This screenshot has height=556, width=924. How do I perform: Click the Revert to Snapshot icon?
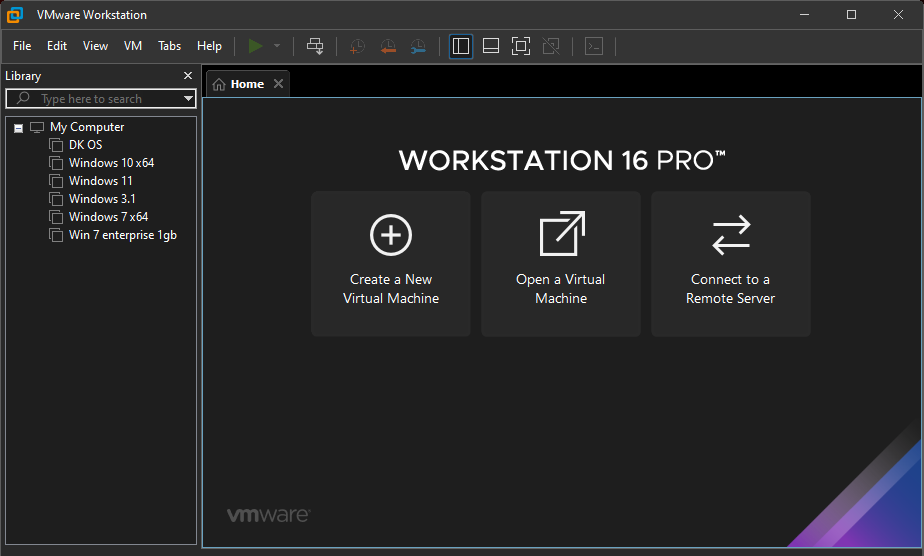pyautogui.click(x=388, y=46)
